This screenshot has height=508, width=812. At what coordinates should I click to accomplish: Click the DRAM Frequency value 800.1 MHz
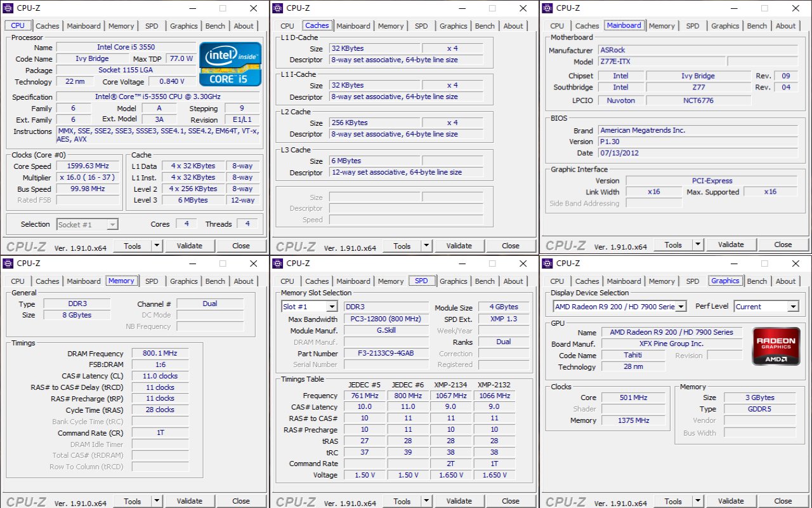(x=160, y=354)
